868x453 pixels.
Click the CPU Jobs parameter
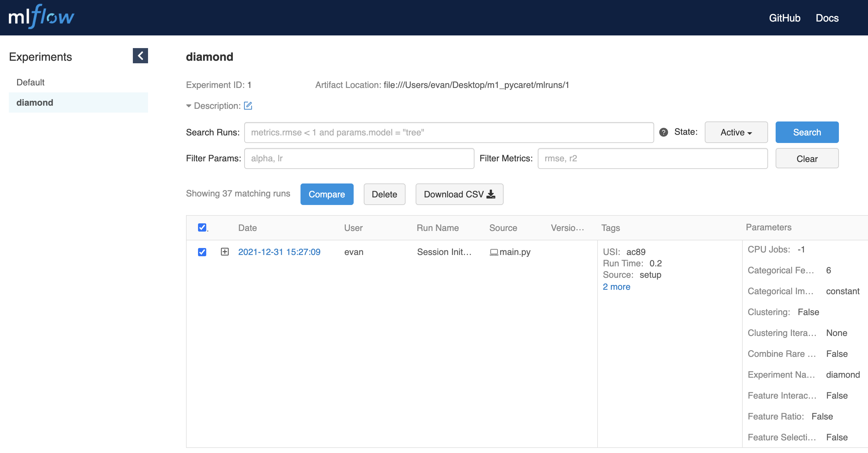coord(776,249)
